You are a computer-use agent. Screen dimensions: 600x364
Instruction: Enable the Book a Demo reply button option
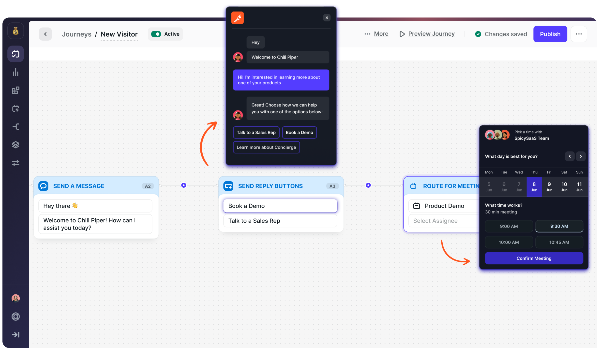pos(280,205)
